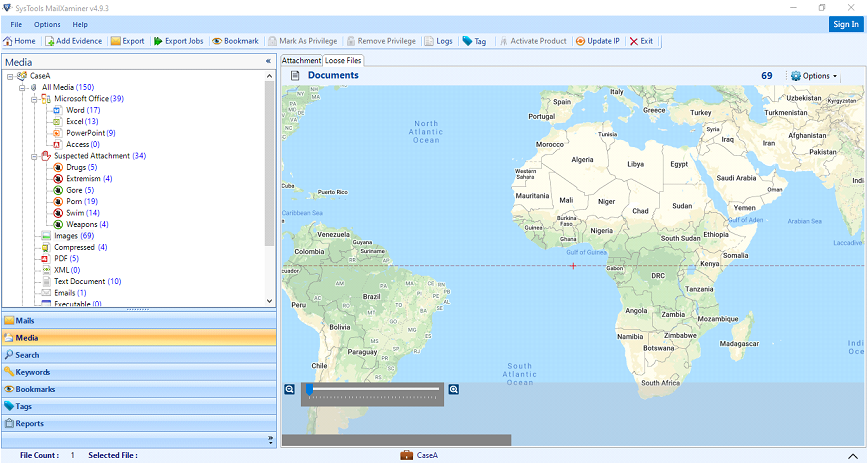Screen dimensions: 868x474
Task: Select Drugs (5) suspected category
Action: pyautogui.click(x=75, y=167)
